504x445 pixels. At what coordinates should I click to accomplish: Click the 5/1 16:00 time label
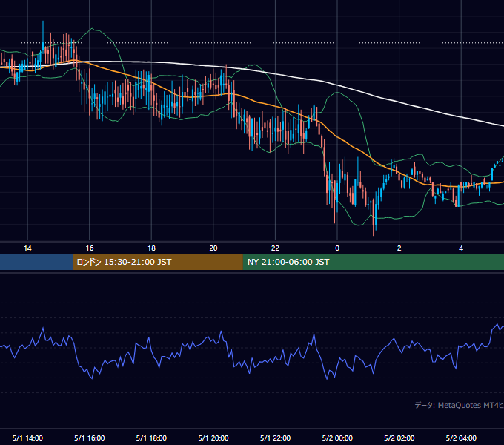point(90,438)
